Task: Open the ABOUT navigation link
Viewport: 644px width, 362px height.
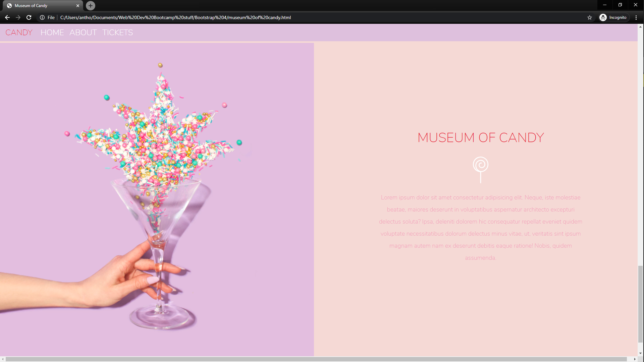Action: [x=83, y=32]
